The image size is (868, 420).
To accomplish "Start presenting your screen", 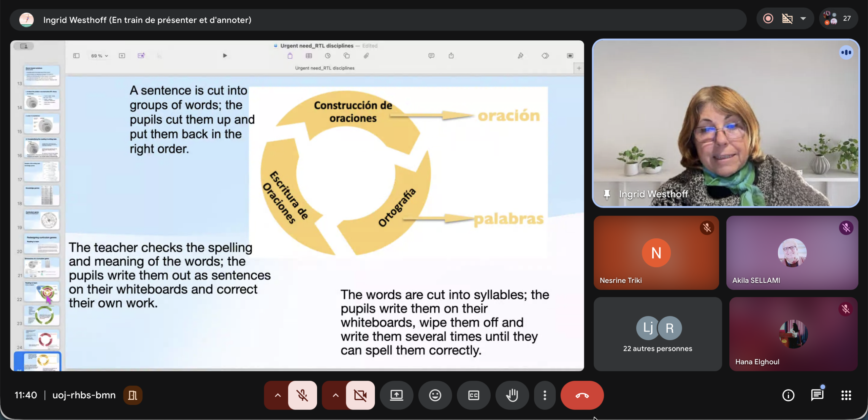I will [396, 395].
